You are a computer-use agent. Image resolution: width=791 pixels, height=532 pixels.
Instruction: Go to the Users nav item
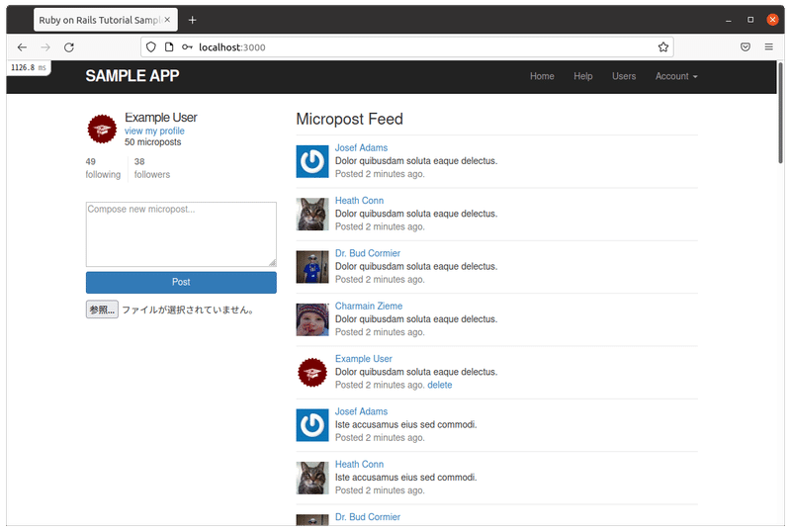pos(624,76)
